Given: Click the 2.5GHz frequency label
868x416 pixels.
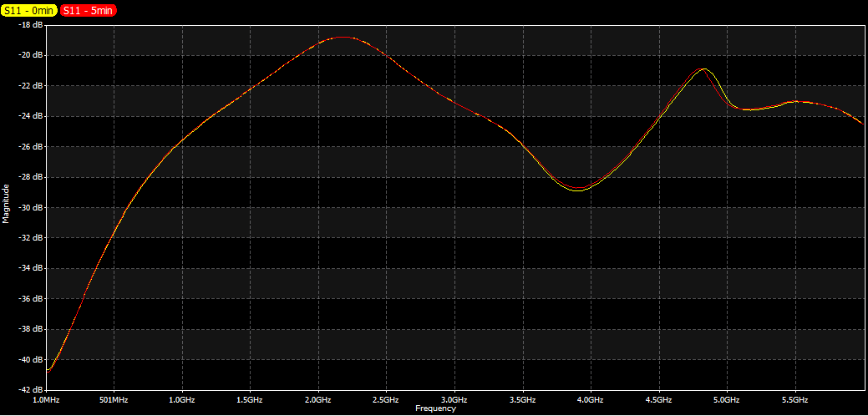Looking at the screenshot, I should 387,399.
